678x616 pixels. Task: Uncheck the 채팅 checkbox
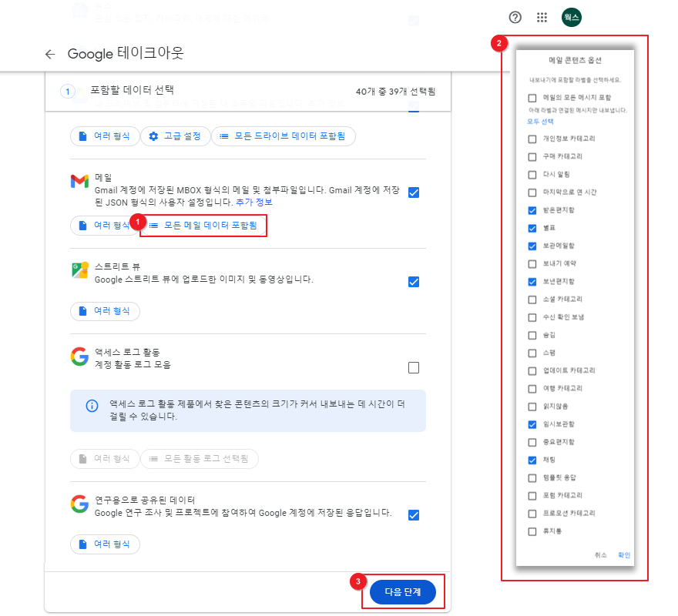pos(532,460)
